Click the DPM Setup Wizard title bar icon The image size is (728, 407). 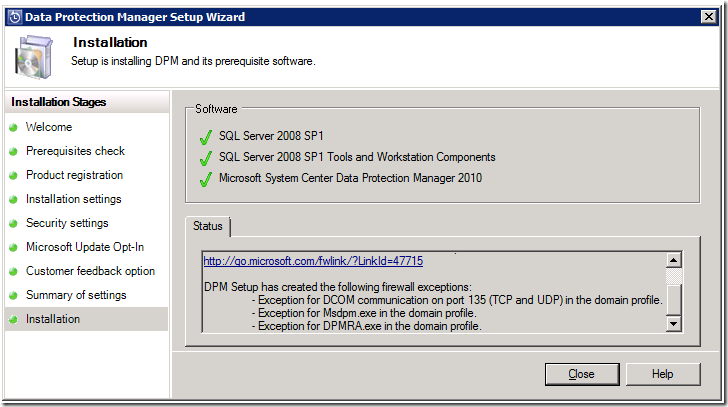tap(14, 17)
